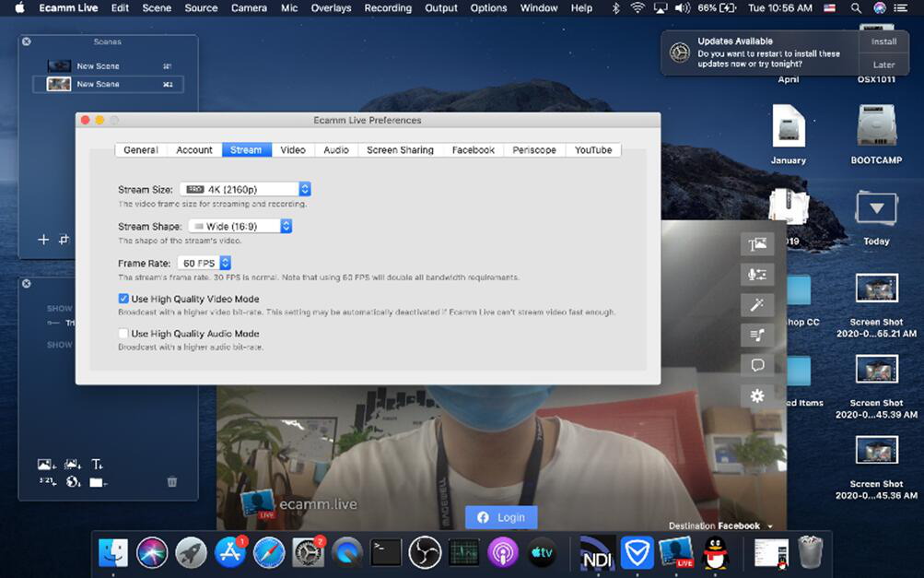
Task: Switch to the Audio preferences tab
Action: point(336,150)
